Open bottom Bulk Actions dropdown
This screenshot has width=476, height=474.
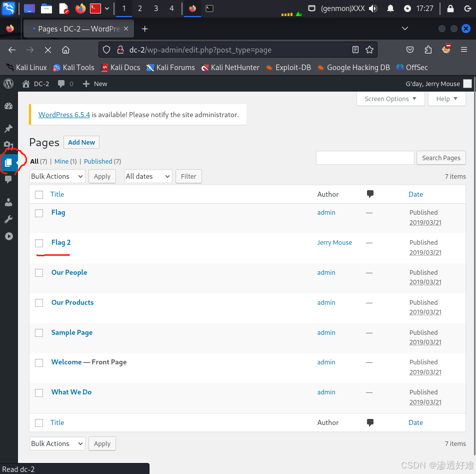(57, 443)
